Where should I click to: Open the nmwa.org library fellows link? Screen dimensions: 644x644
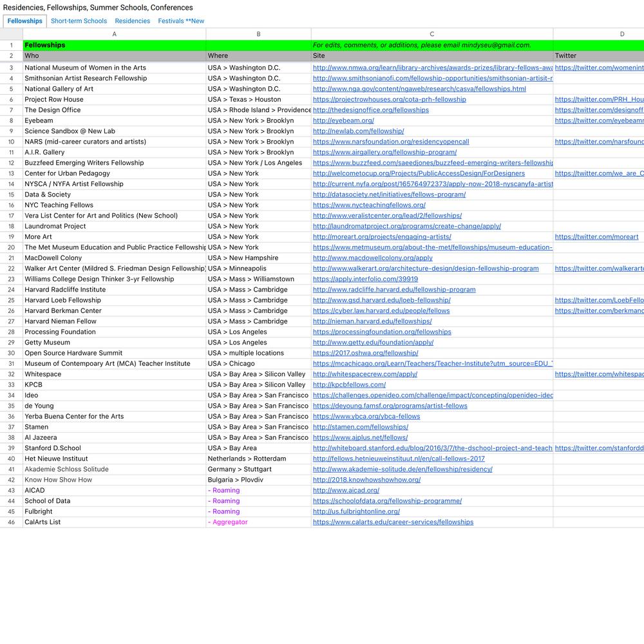tap(433, 68)
